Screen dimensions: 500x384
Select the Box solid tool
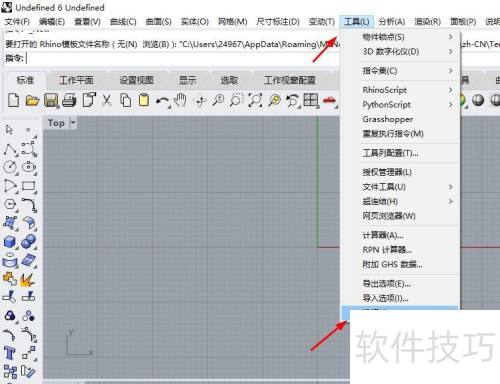click(10, 241)
